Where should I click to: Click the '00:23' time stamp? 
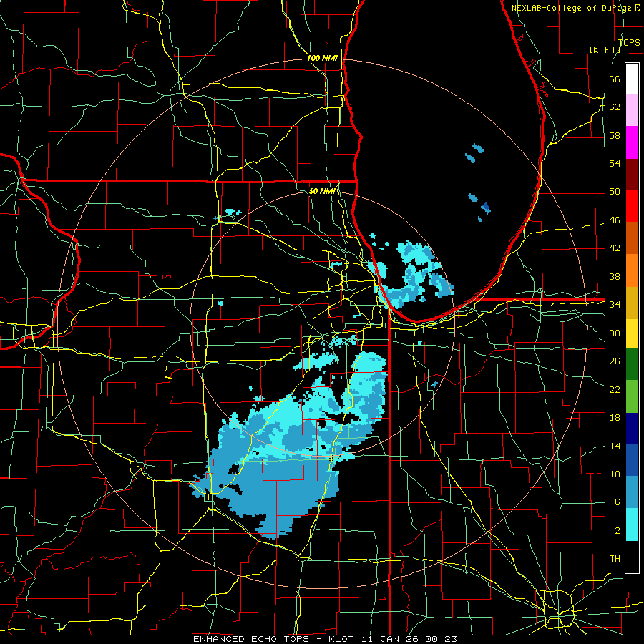tap(441, 639)
